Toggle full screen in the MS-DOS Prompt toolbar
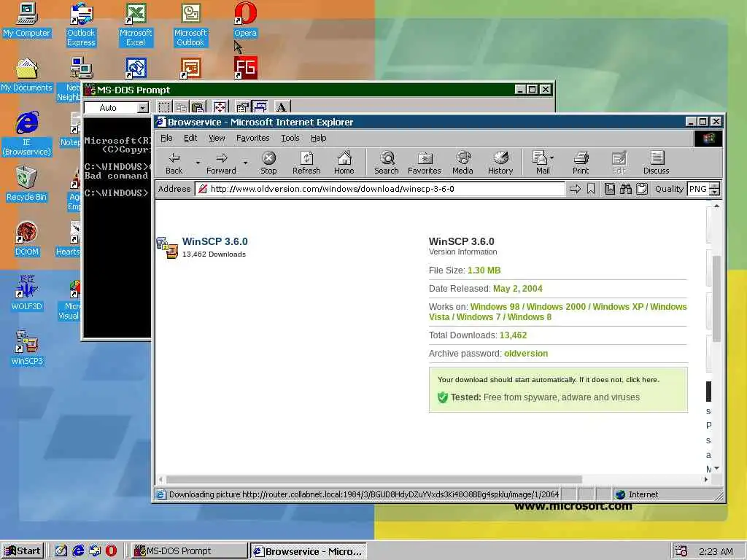747x560 pixels. pyautogui.click(x=220, y=107)
